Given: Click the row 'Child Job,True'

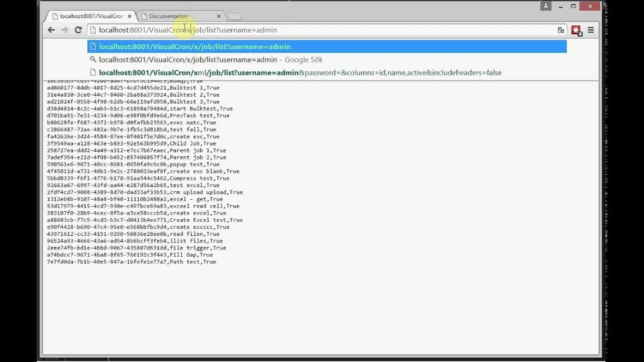Looking at the screenshot, I should 131,143.
